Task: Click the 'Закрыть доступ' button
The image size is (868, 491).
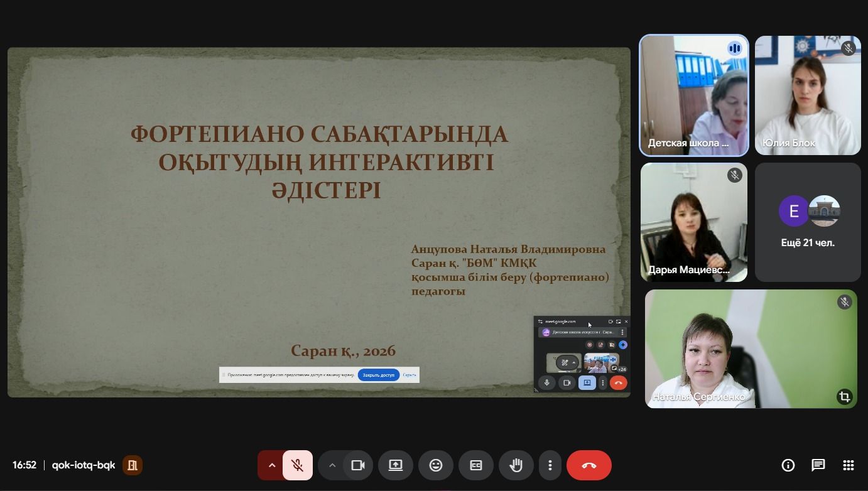Action: (x=379, y=375)
